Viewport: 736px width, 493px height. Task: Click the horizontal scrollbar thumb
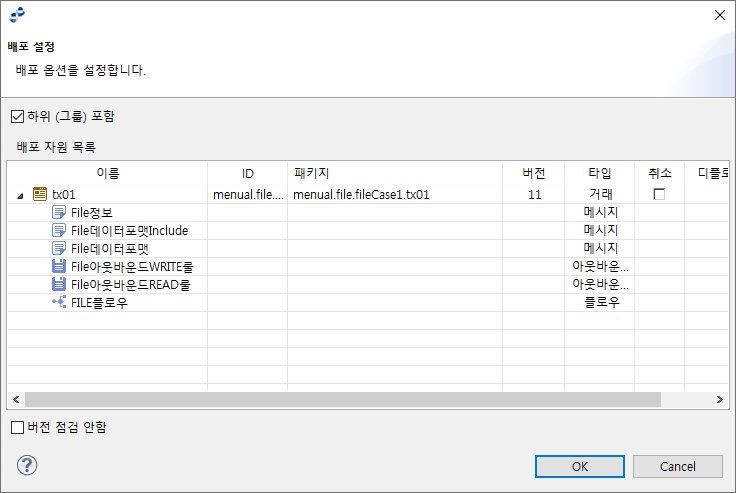pos(343,400)
